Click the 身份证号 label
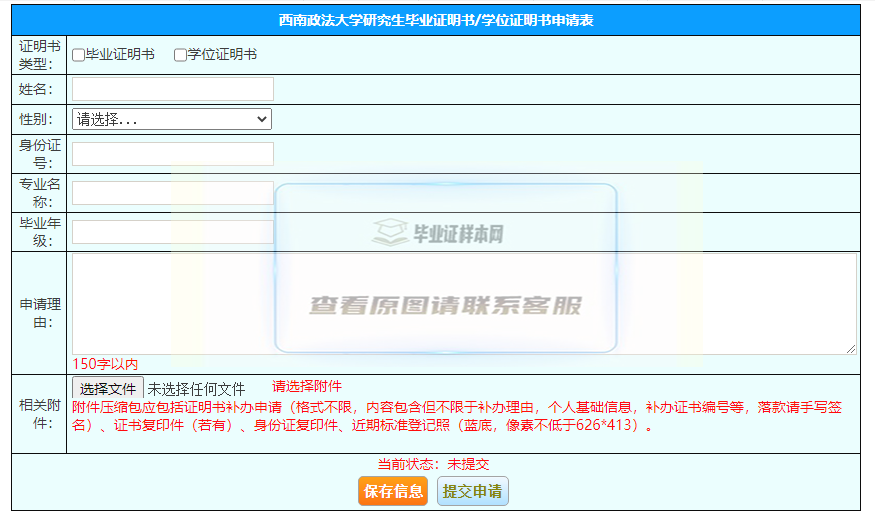This screenshot has width=875, height=529. click(x=39, y=154)
